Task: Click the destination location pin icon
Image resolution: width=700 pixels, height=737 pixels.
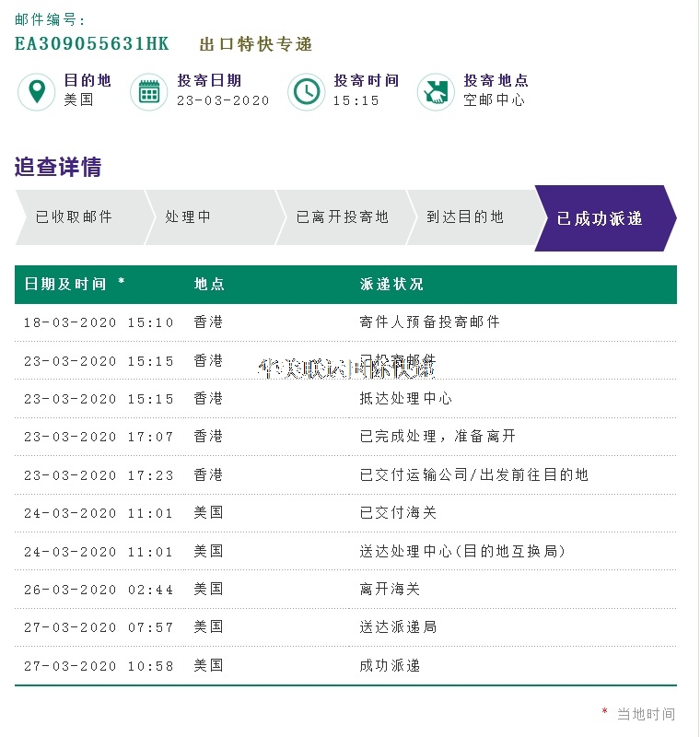Action: point(37,91)
